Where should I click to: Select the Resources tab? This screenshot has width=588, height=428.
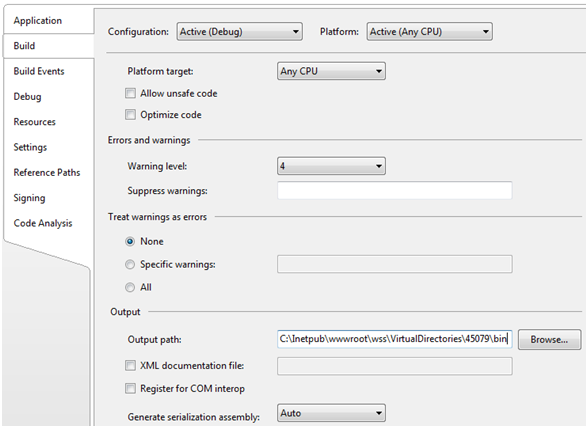34,122
